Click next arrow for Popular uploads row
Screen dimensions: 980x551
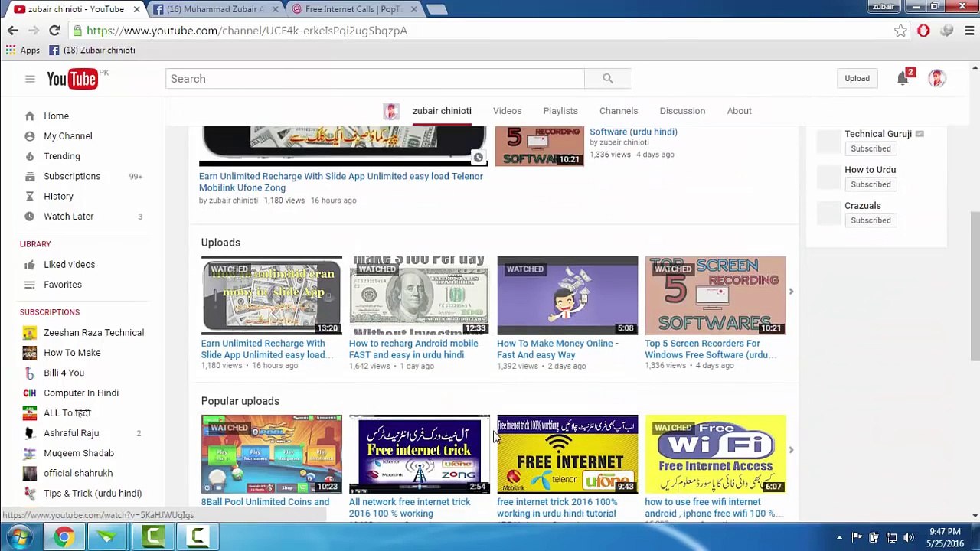[x=791, y=450]
